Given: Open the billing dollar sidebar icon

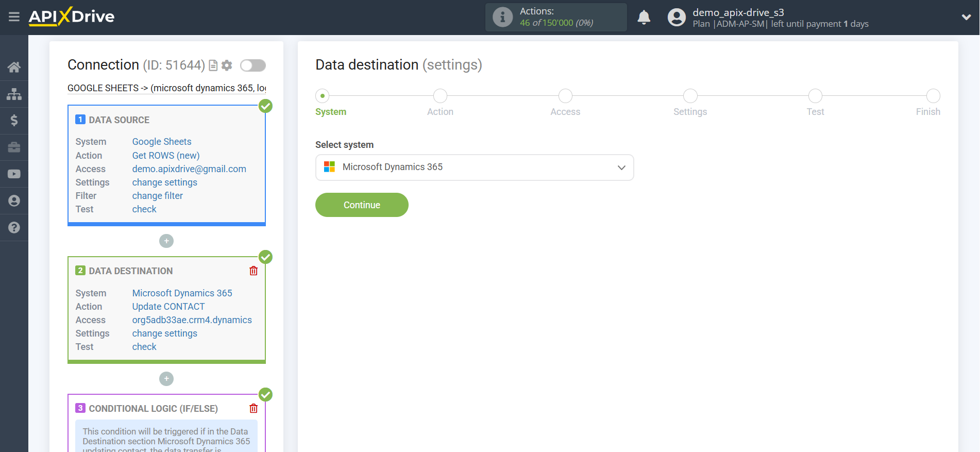Looking at the screenshot, I should (x=14, y=121).
